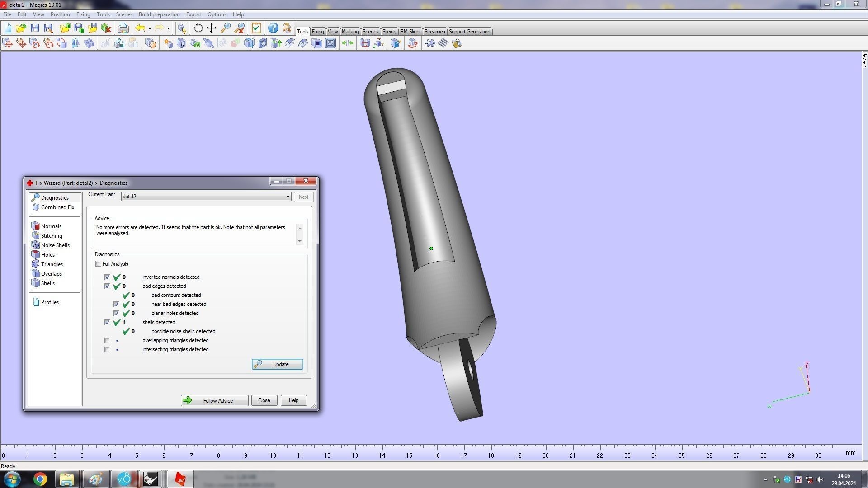This screenshot has height=488, width=868.
Task: Enable Full Analysis checkbox
Action: coord(99,264)
